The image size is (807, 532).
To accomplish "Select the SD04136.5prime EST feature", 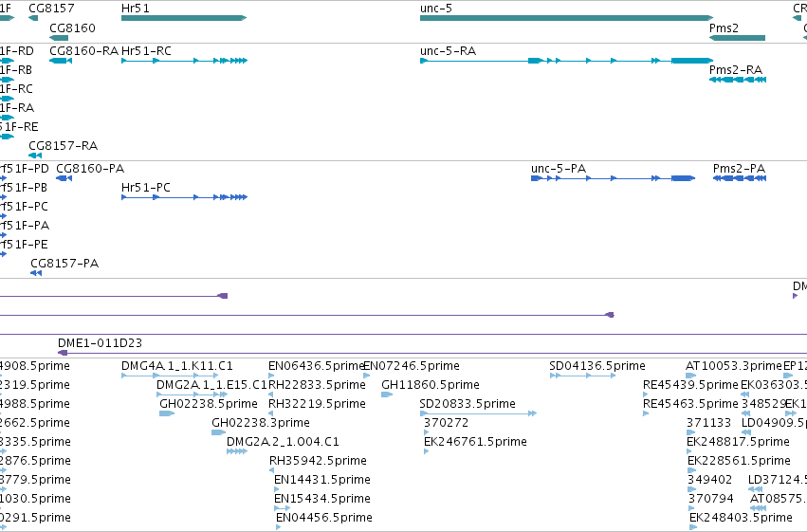I will tap(582, 376).
